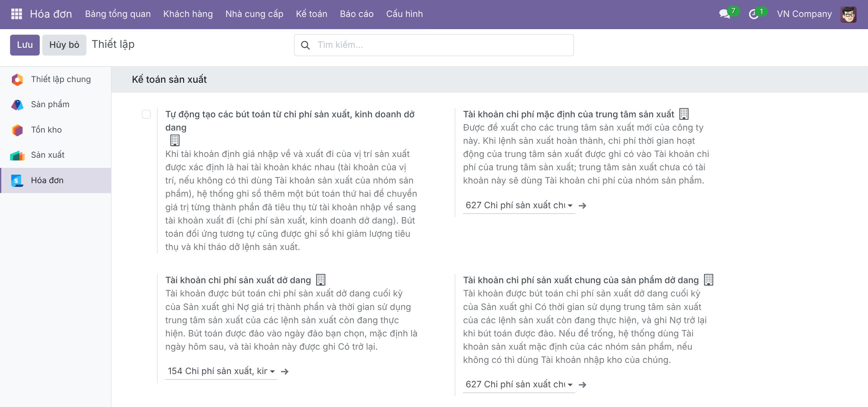868x407 pixels.
Task: Expand the bottom 627 Chi phí sản xuất dropdown
Action: (519, 385)
